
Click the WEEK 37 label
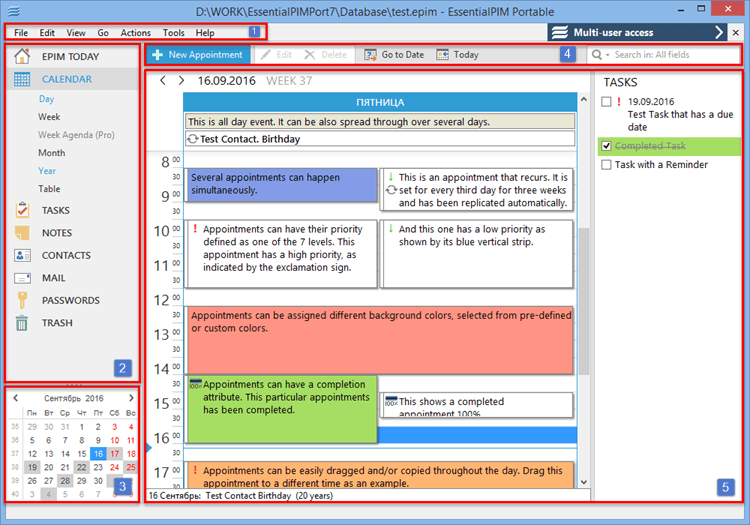[x=289, y=81]
